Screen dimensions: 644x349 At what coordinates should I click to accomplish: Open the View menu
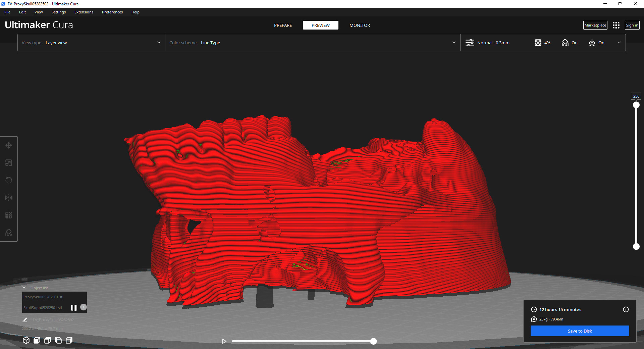pyautogui.click(x=39, y=12)
